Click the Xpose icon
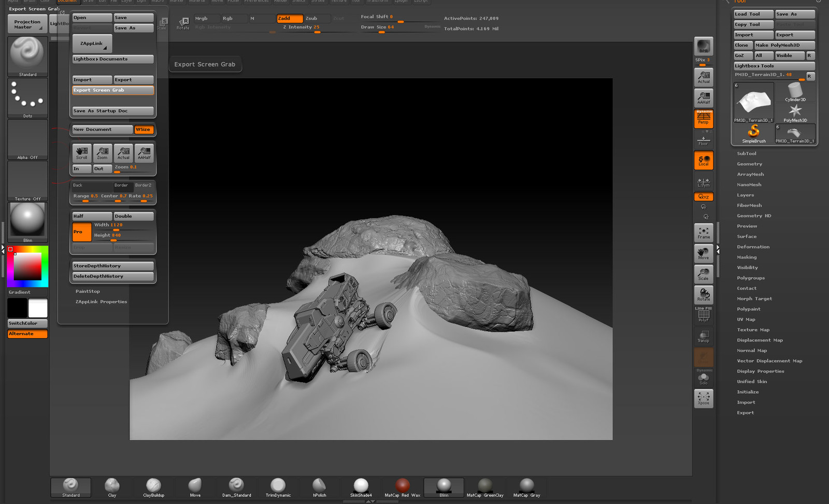Viewport: 829px width, 504px height. [704, 398]
